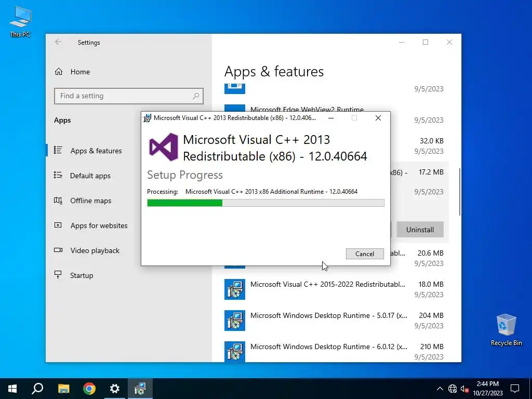Screen dimensions: 532x399
Task: Minimize the Settings window
Action: tap(402, 42)
